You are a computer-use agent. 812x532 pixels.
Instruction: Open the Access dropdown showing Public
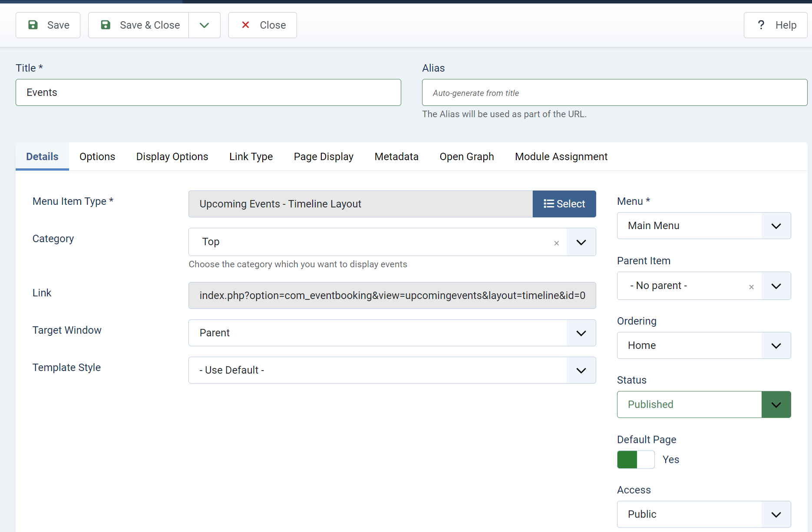(704, 514)
